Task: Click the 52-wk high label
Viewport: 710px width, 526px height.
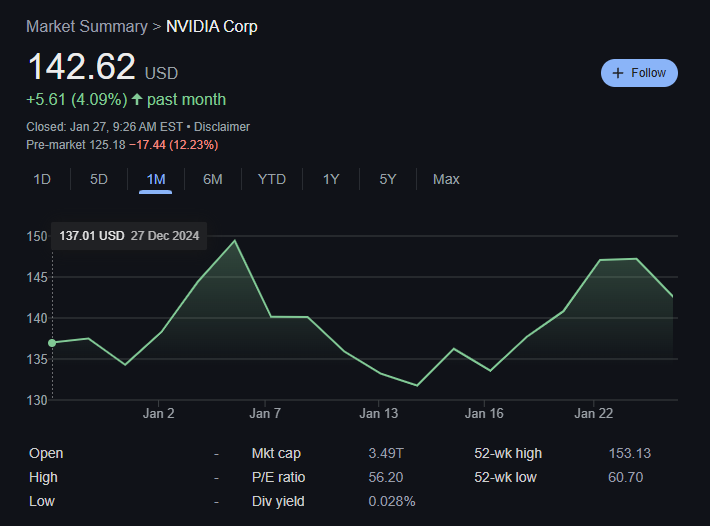Action: pos(508,454)
